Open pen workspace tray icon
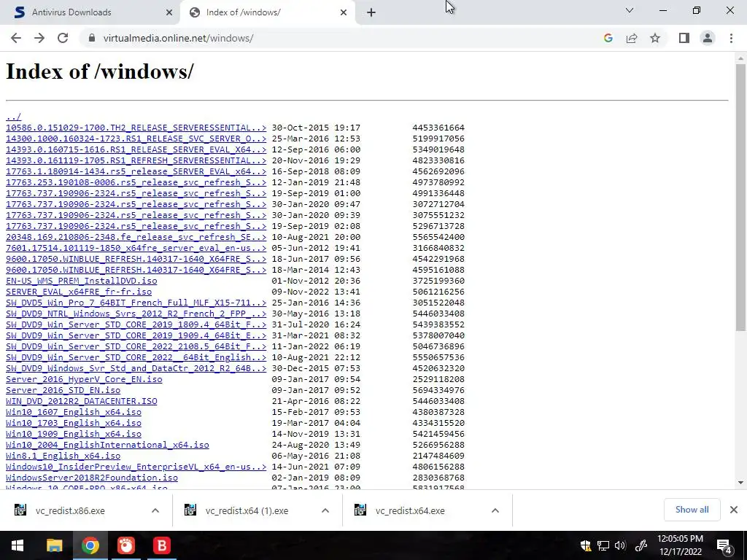Image resolution: width=747 pixels, height=560 pixels. coord(641,545)
